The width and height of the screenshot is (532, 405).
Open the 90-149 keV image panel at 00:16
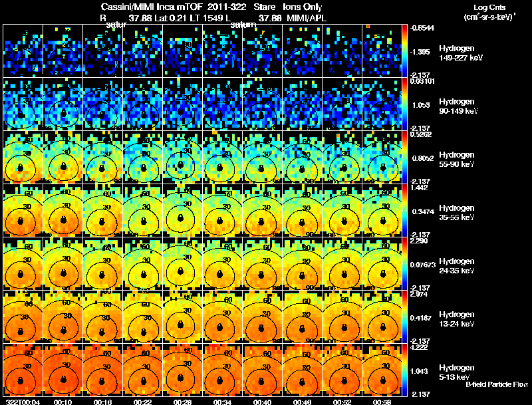pyautogui.click(x=103, y=104)
